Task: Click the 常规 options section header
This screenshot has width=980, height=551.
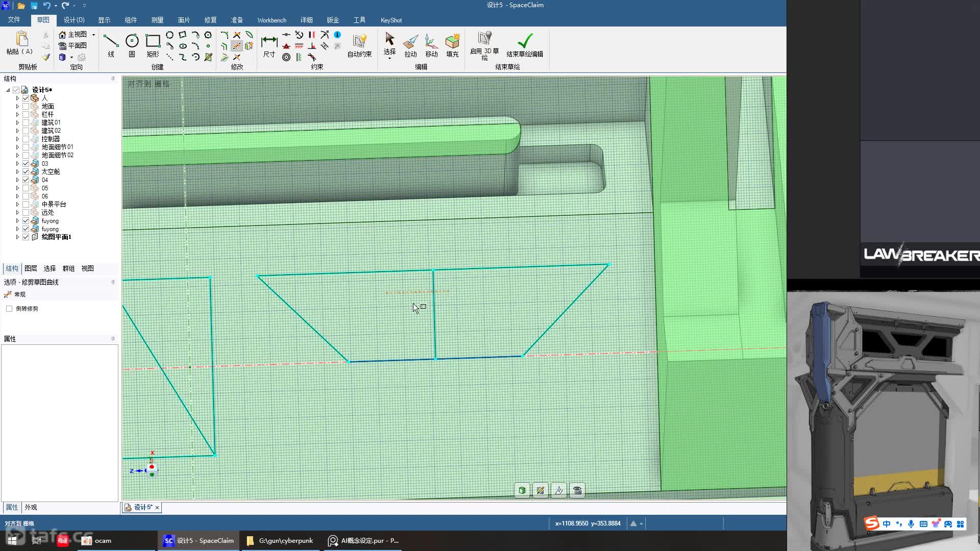Action: coord(20,294)
